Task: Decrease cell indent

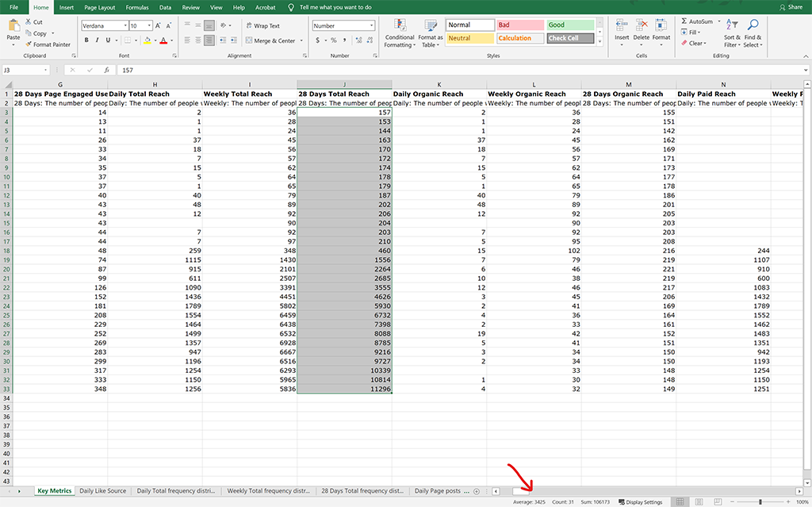Action: (223, 40)
